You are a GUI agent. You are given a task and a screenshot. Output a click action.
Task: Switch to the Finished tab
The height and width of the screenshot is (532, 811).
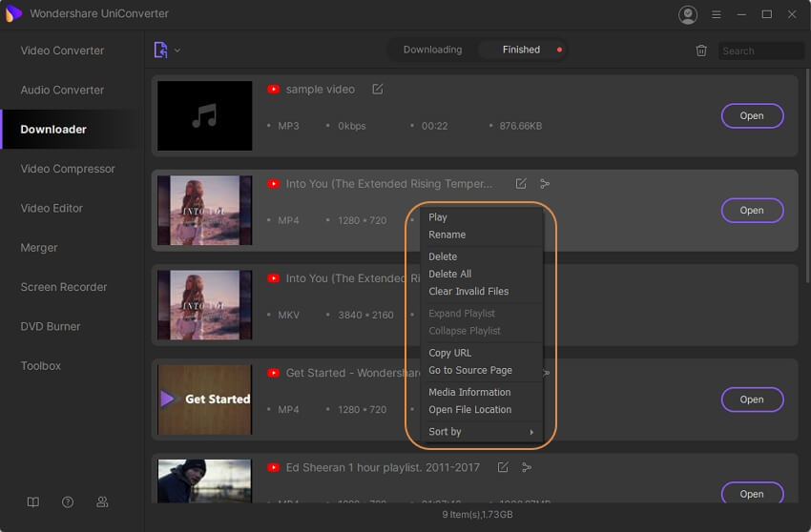521,50
